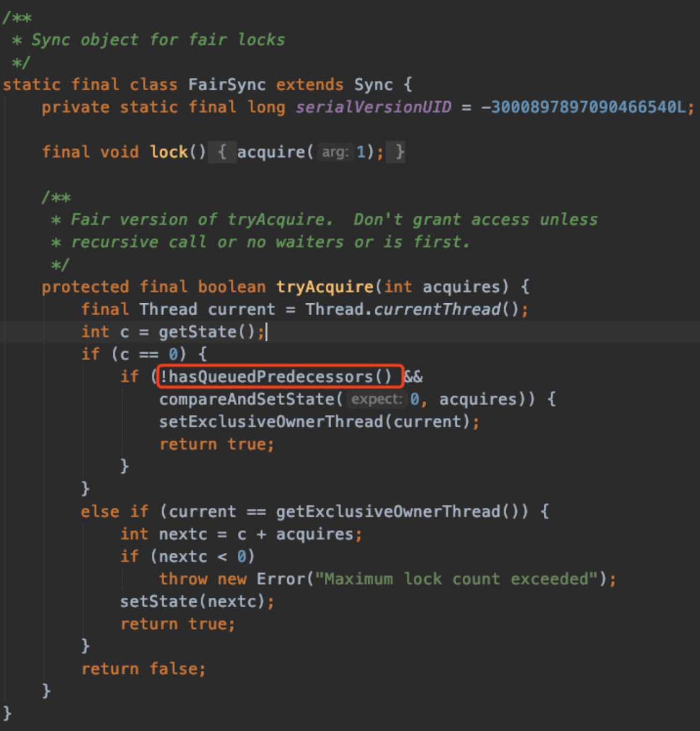The image size is (700, 731).
Task: Click the Thread.currentThread() static call
Action: pyautogui.click(x=412, y=309)
